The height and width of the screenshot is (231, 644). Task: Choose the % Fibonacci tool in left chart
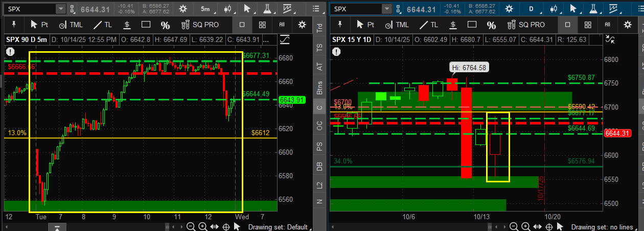pos(165,25)
